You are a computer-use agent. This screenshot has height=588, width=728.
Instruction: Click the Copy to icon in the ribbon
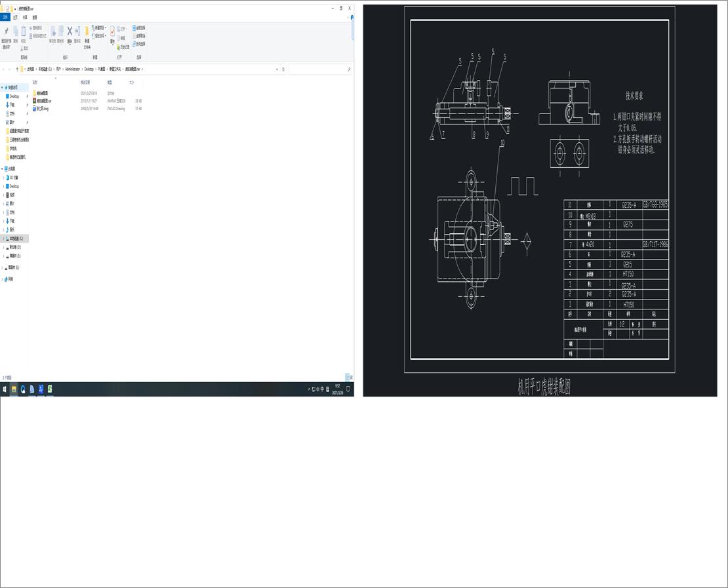tap(60, 31)
